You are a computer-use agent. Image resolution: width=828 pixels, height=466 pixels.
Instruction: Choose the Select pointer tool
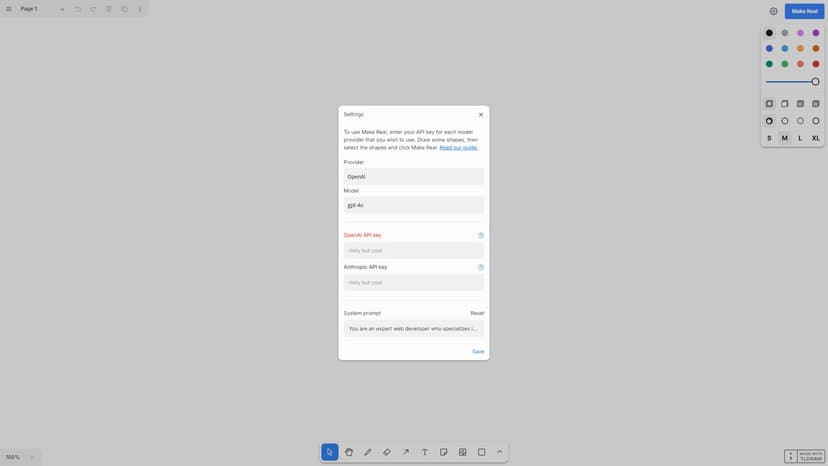click(330, 452)
